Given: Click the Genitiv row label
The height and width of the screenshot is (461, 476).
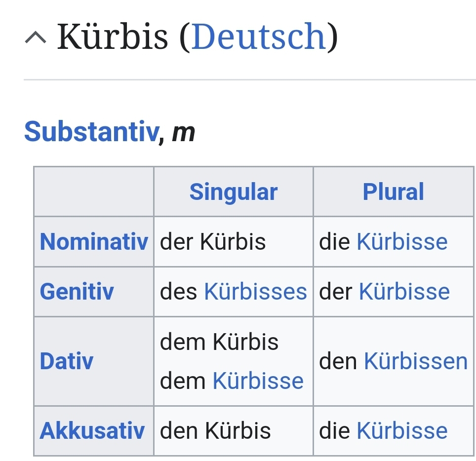Looking at the screenshot, I should click(x=77, y=292).
